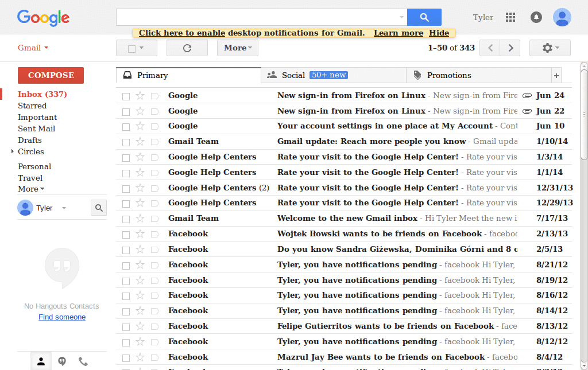588x370 pixels.
Task: Switch to the Promotions tab
Action: point(479,75)
